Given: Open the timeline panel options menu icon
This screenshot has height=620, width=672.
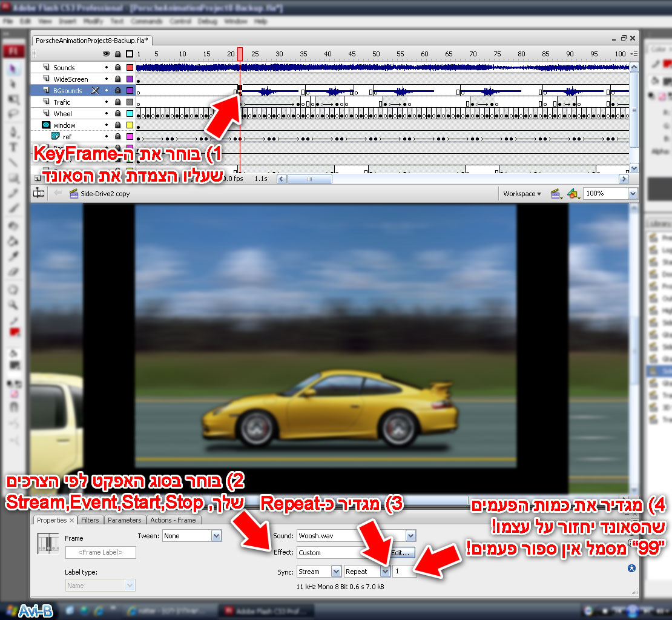Looking at the screenshot, I should point(634,54).
